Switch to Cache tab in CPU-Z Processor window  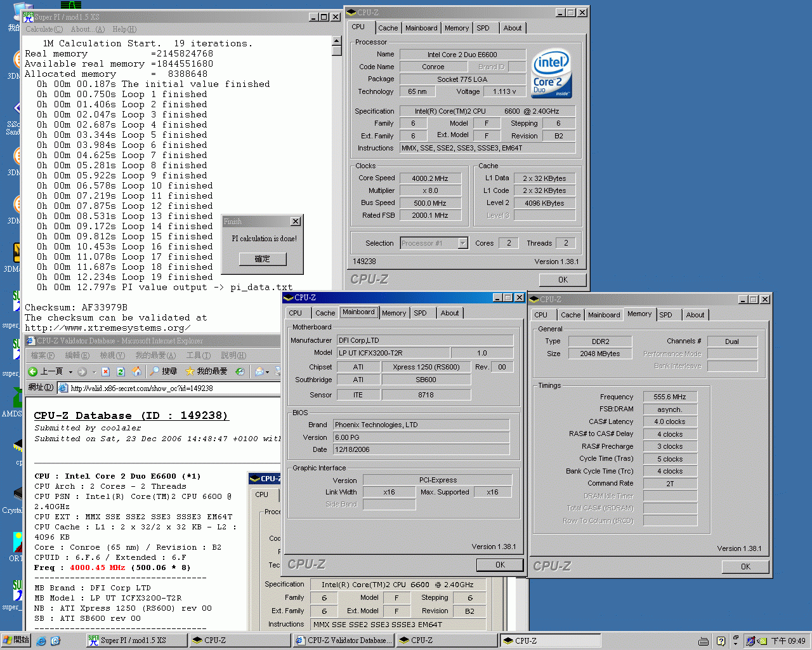coord(388,28)
